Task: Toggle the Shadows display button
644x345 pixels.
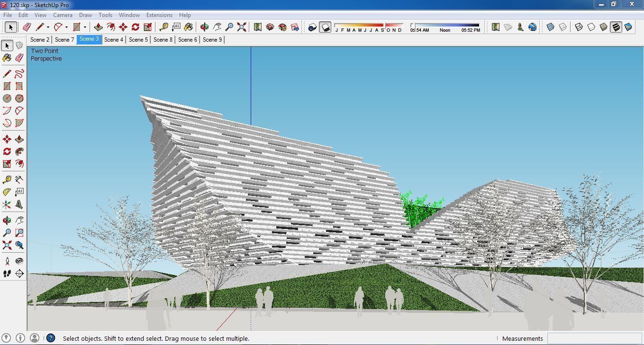Action: click(x=325, y=27)
